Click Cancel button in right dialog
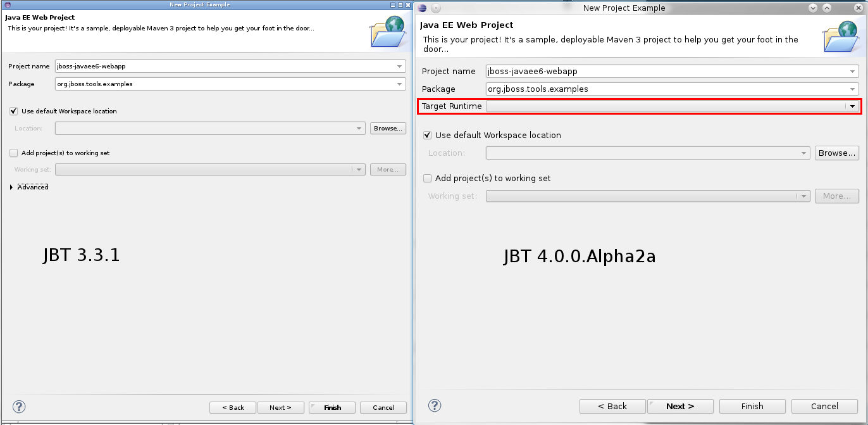The image size is (868, 425). 825,406
